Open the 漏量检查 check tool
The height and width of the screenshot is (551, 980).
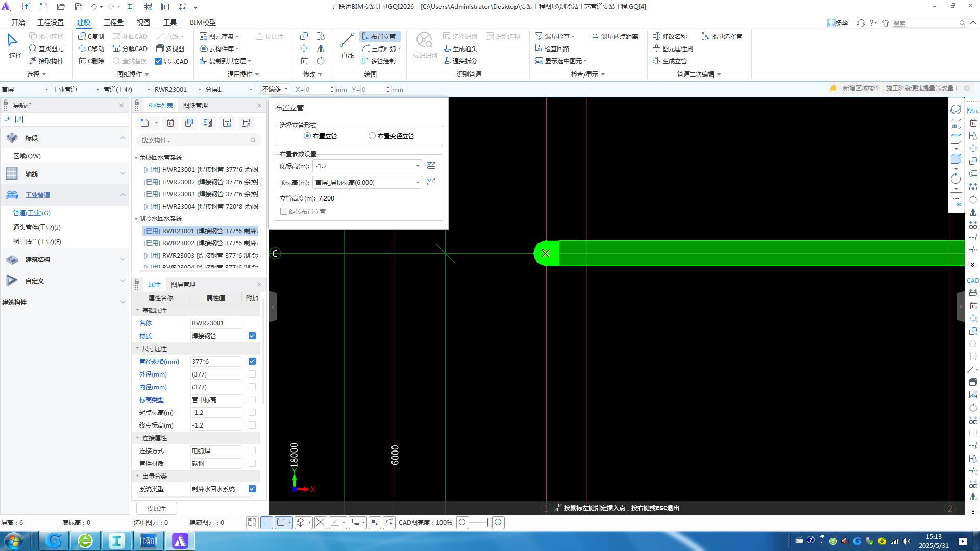click(x=555, y=36)
